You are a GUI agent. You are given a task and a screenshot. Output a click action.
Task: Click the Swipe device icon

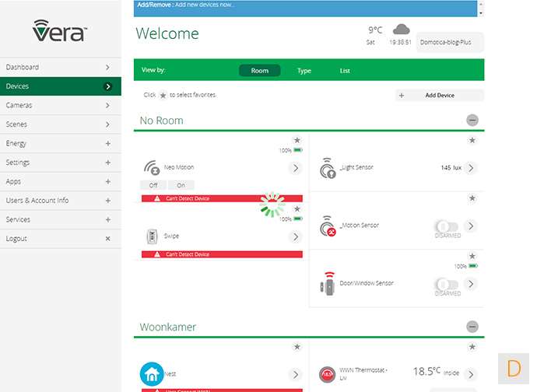click(153, 236)
